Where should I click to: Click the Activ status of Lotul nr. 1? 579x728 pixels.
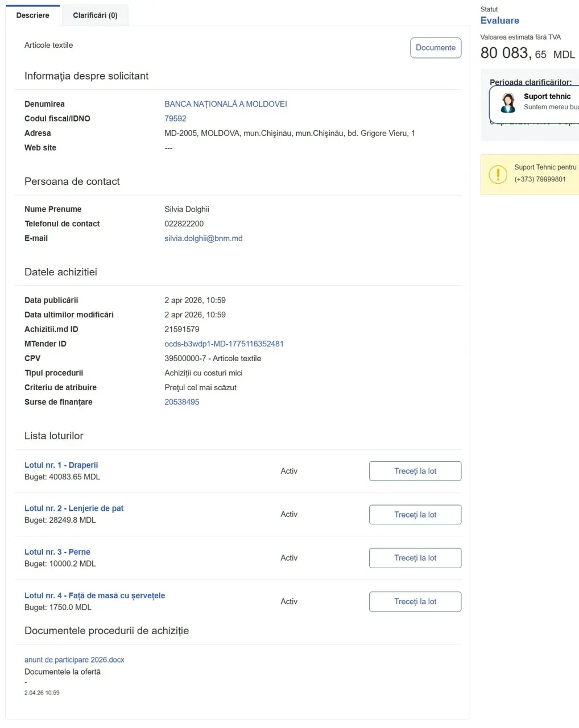pyautogui.click(x=289, y=471)
